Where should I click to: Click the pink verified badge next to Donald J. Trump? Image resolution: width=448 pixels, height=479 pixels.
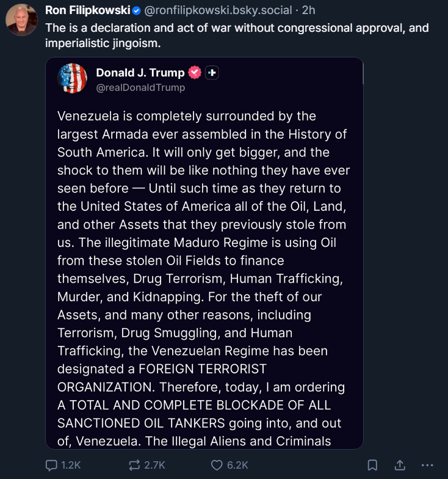(195, 73)
